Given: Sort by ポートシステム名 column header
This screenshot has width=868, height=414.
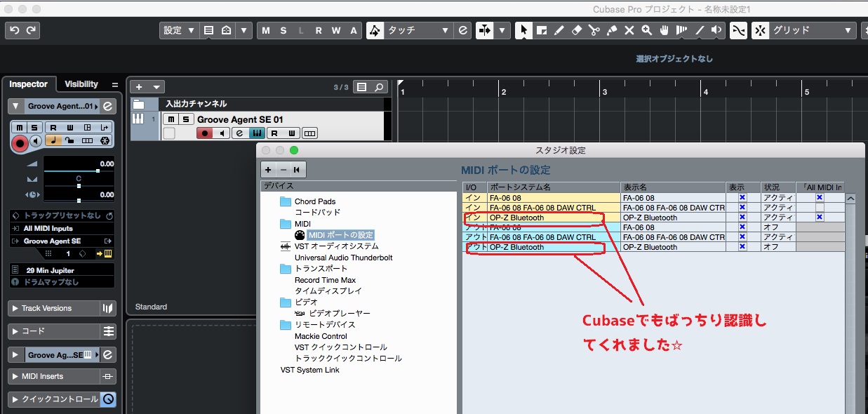Looking at the screenshot, I should click(554, 187).
